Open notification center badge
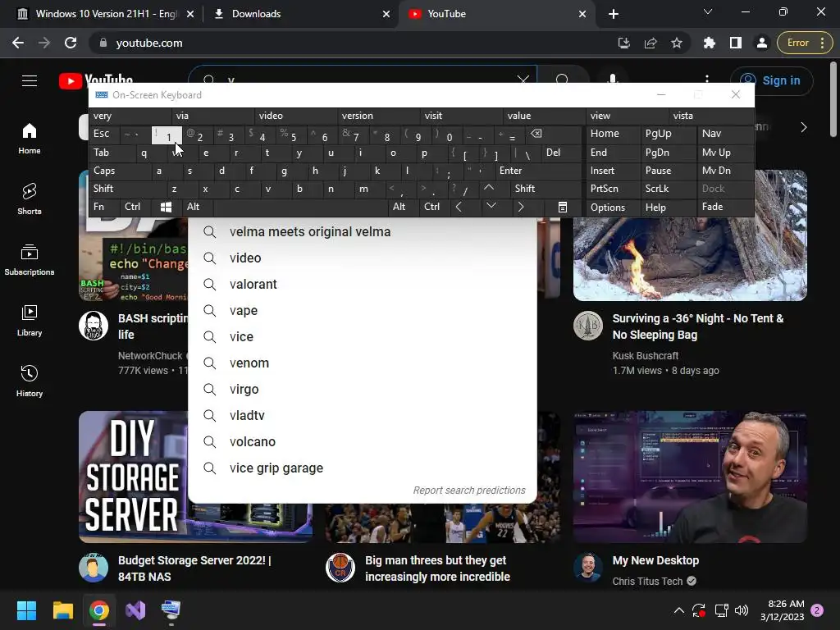This screenshot has width=840, height=630. tap(817, 610)
